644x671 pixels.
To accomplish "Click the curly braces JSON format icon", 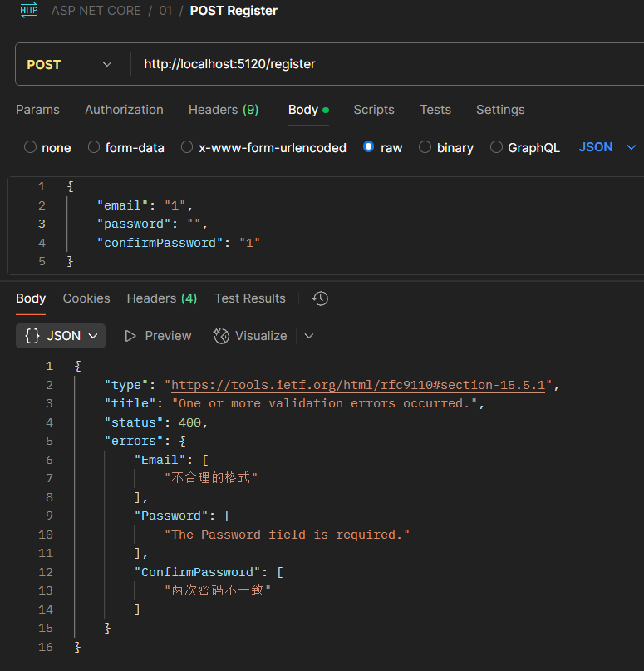I will point(32,336).
